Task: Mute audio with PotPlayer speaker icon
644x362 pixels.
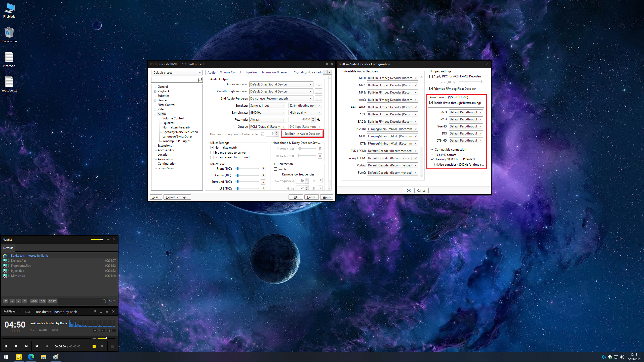Action: (x=95, y=338)
